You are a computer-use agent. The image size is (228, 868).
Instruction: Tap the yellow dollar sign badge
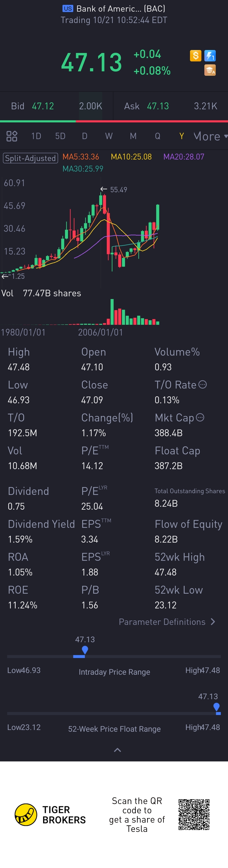pyautogui.click(x=196, y=56)
